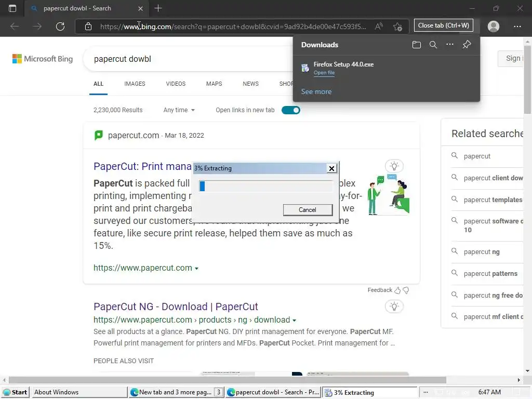532x399 pixels.
Task: Pin the Downloads panel
Action: coord(467,45)
